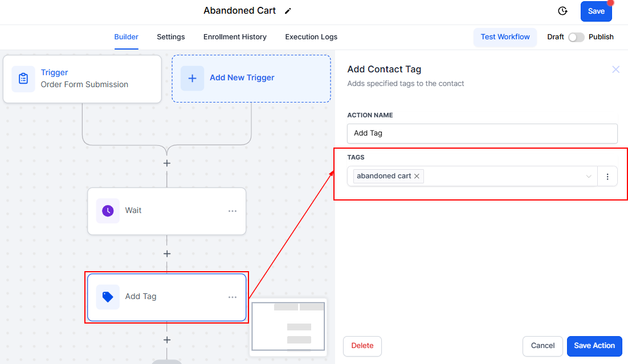Click the blue Add Tag icon
Viewport: 628px width, 364px height.
[x=108, y=297]
